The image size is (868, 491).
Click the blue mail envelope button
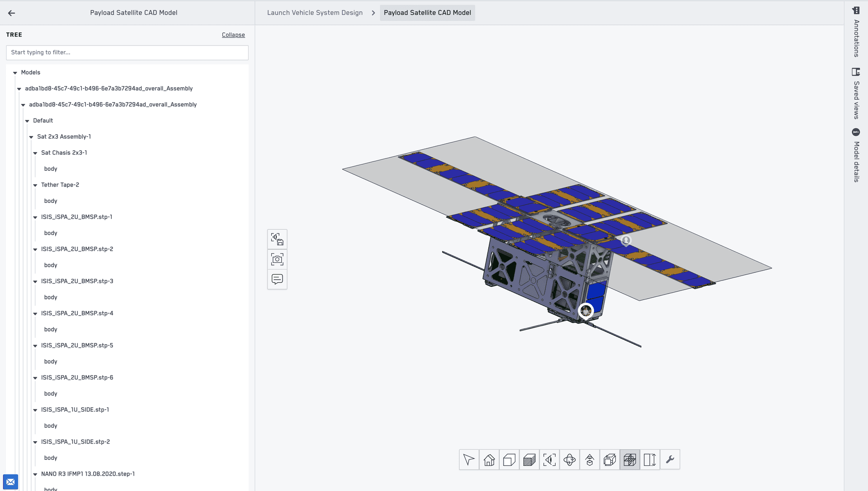coord(10,482)
